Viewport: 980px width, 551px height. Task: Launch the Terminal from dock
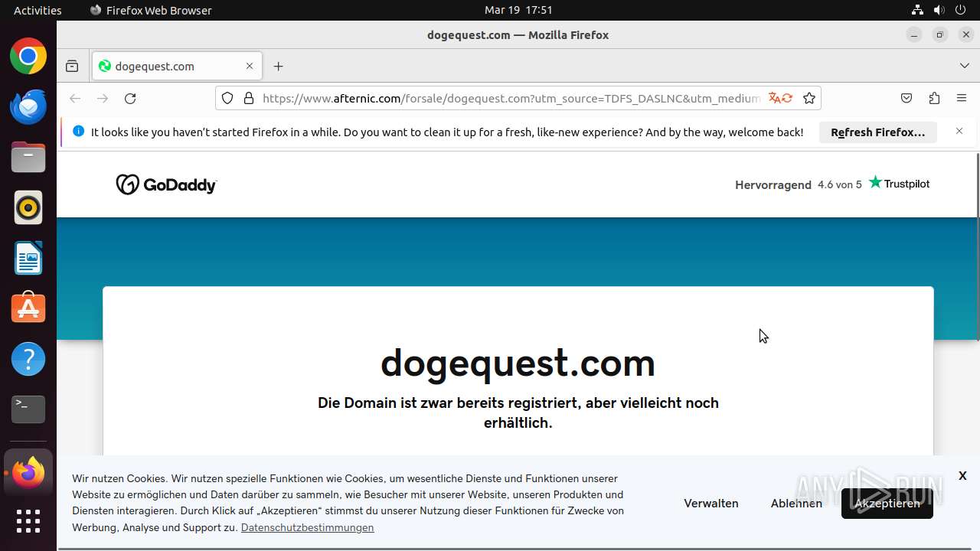tap(28, 409)
